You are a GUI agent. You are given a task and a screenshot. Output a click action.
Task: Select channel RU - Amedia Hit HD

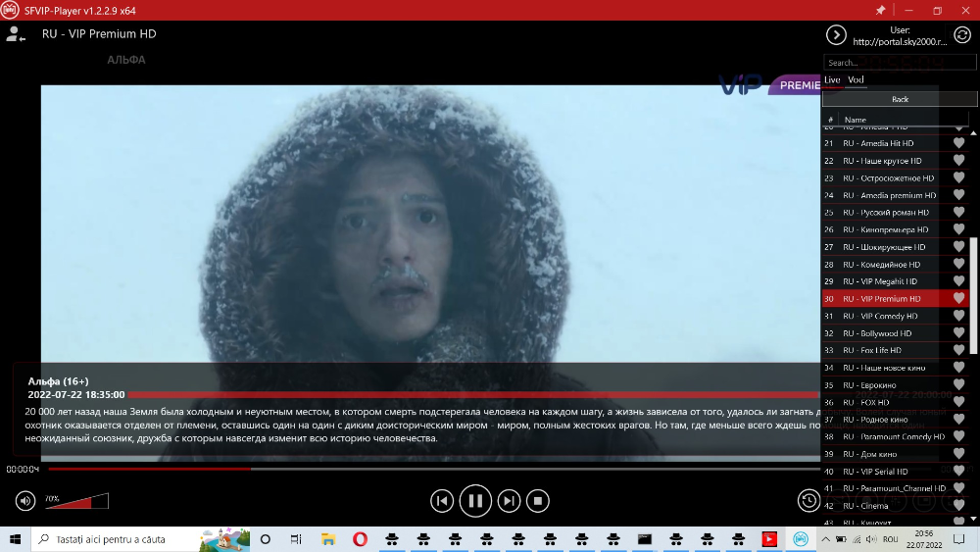click(x=895, y=143)
